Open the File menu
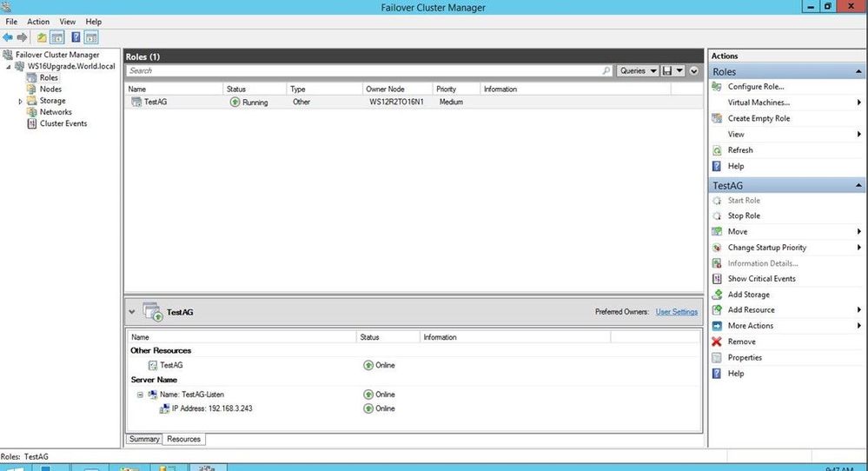Screen dimensions: 868x471 click(x=11, y=22)
